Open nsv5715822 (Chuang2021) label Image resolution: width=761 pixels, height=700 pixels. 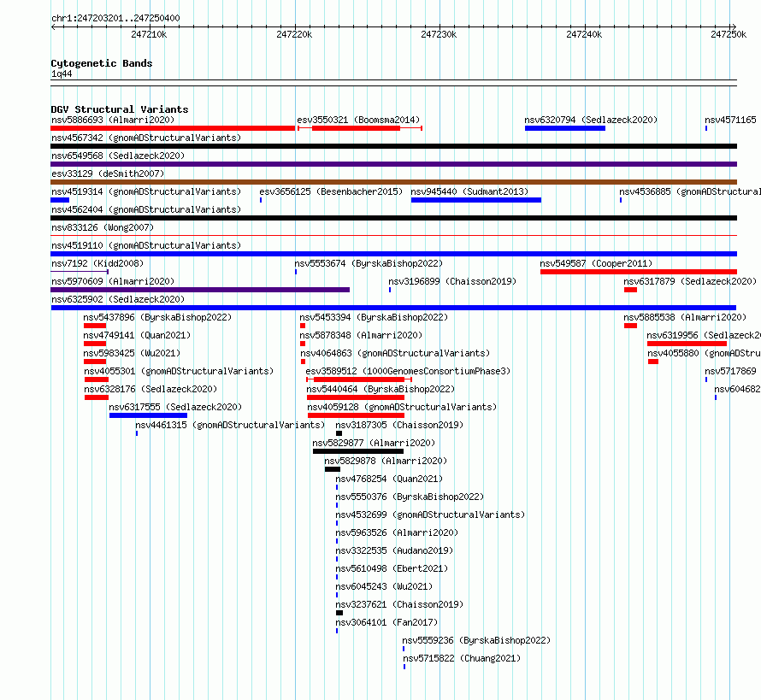click(462, 658)
